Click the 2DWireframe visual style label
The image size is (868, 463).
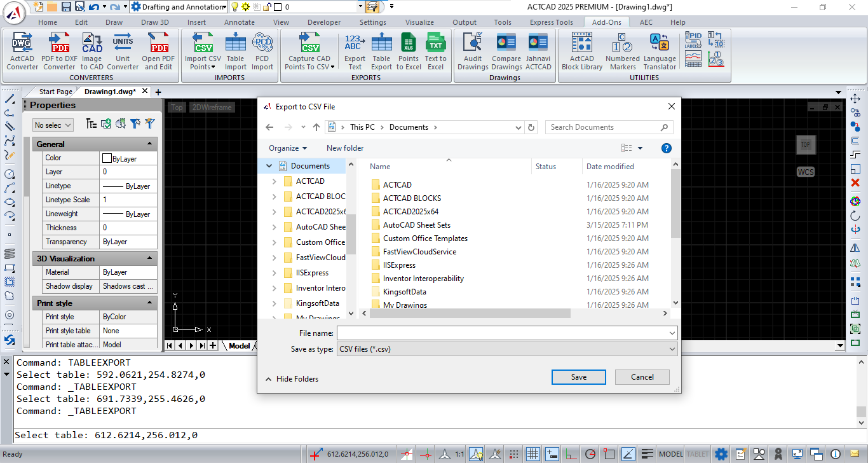[x=212, y=107]
